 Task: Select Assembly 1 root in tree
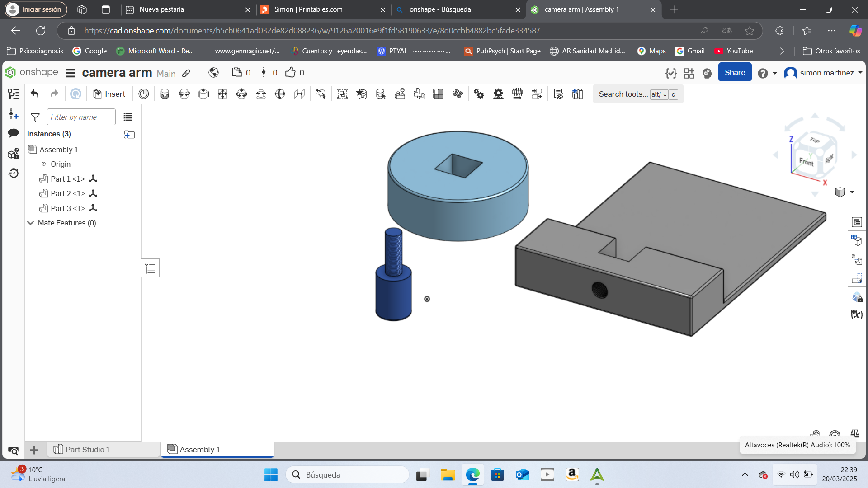(x=59, y=150)
